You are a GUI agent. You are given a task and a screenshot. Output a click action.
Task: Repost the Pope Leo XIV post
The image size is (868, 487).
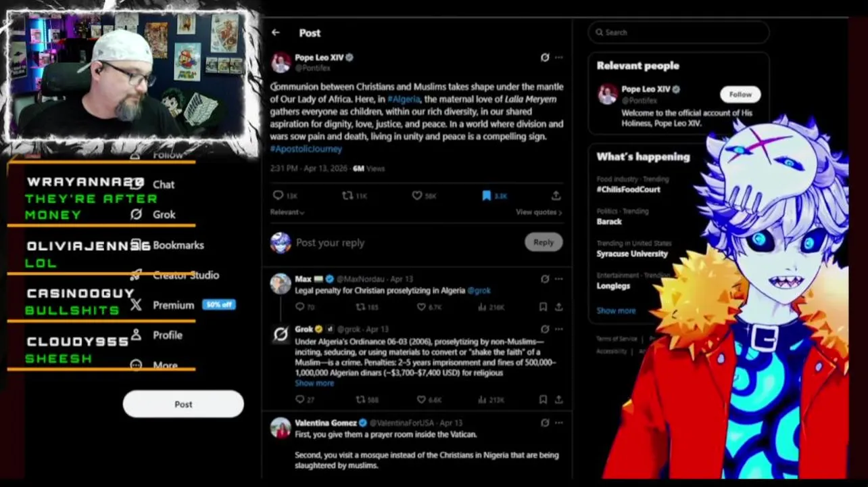coord(347,195)
